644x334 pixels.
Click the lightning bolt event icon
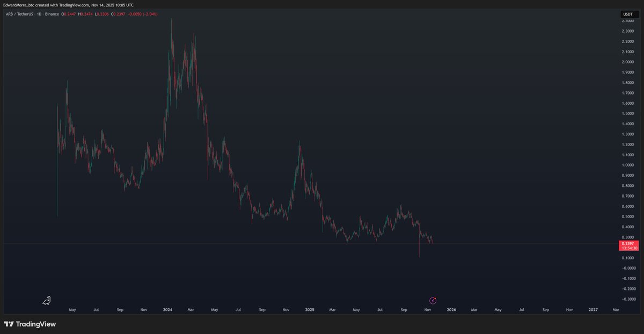tap(433, 301)
